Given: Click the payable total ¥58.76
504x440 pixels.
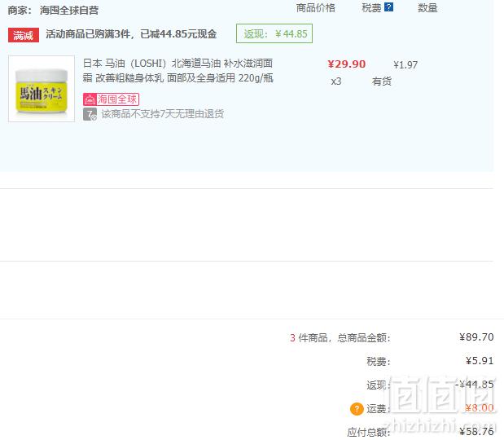Looking at the screenshot, I should click(476, 431).
